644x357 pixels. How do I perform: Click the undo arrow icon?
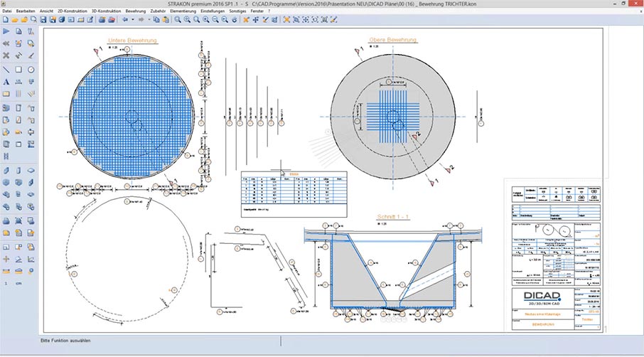click(x=125, y=20)
